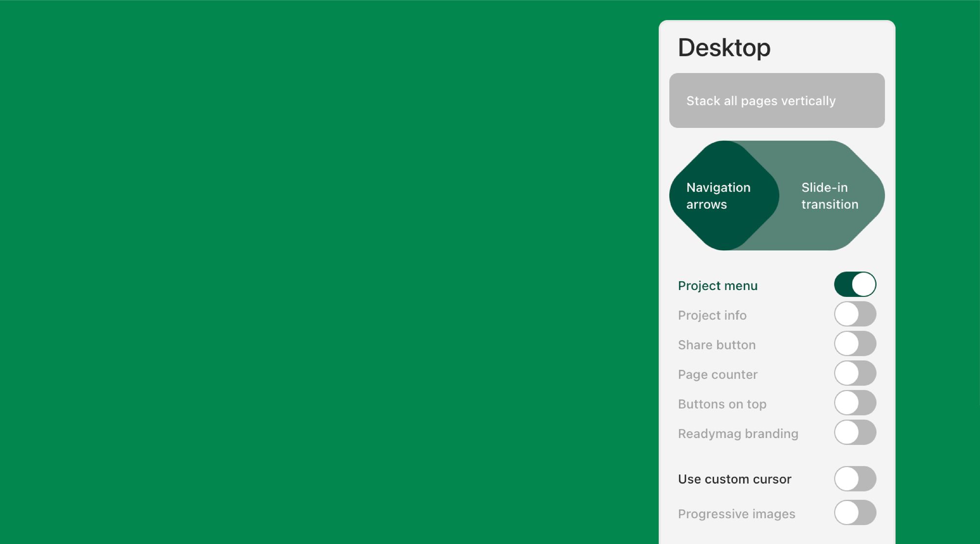Select Slide-in transition icon shape

click(x=829, y=196)
